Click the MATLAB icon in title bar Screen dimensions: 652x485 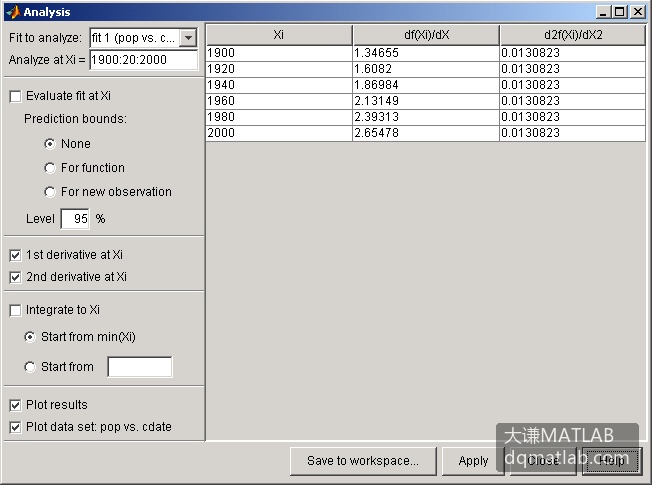coord(14,12)
